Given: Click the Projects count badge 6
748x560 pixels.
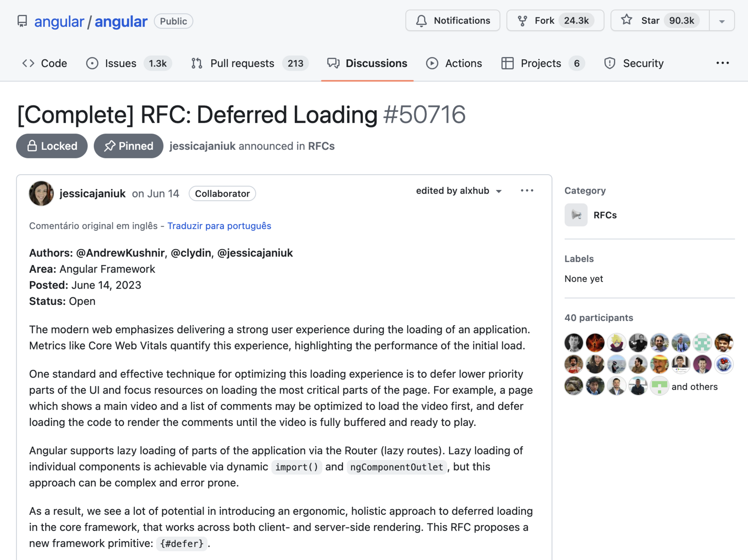Looking at the screenshot, I should [x=576, y=63].
